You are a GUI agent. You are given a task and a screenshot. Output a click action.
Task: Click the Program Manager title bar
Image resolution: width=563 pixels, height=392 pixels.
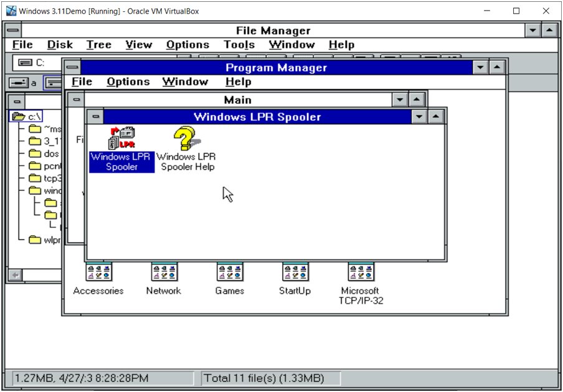[276, 67]
